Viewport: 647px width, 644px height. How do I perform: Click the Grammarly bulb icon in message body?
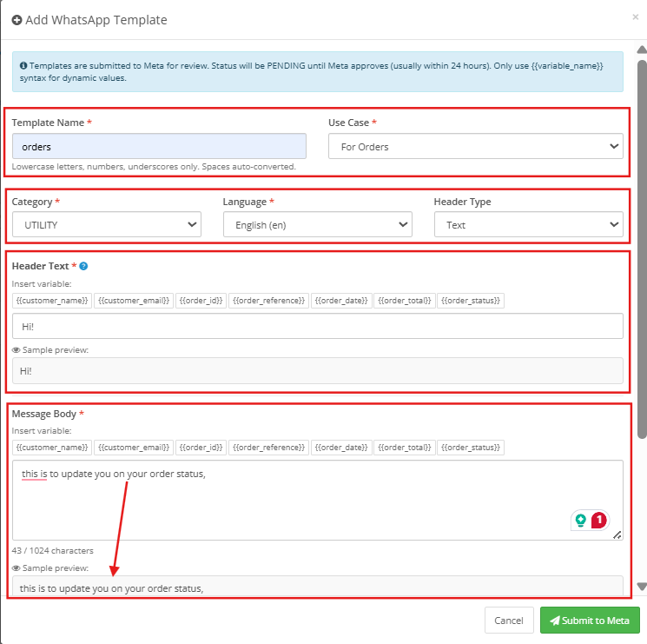pos(581,520)
